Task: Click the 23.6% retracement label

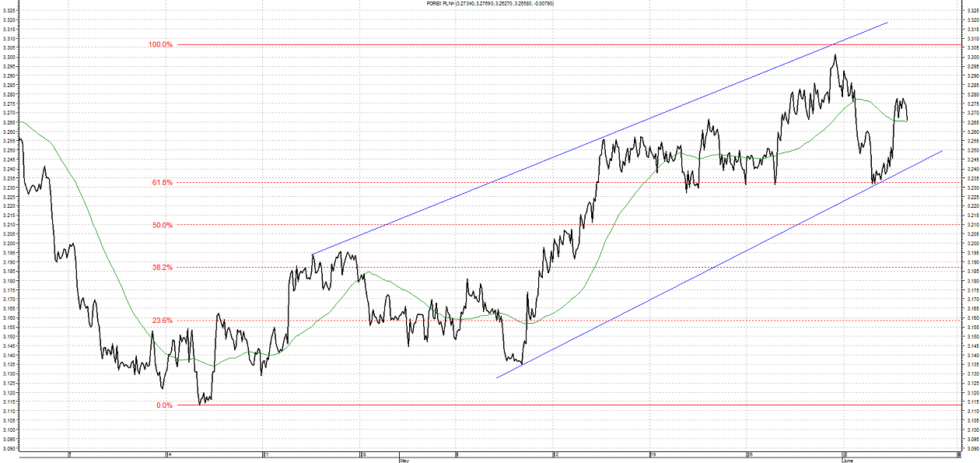Action: (x=163, y=320)
